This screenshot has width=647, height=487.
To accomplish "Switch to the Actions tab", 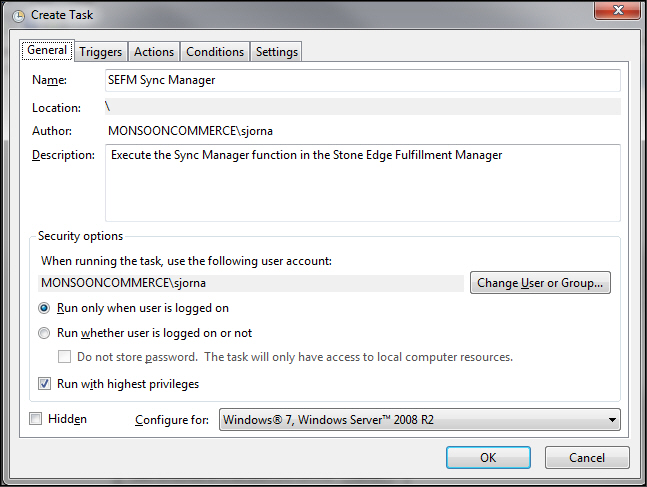I will coord(154,52).
